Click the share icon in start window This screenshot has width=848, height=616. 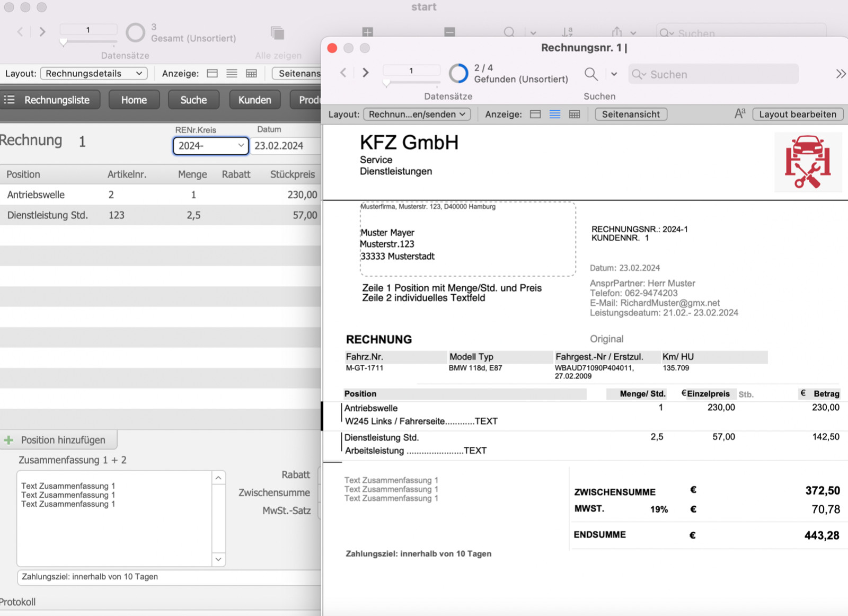pyautogui.click(x=617, y=32)
